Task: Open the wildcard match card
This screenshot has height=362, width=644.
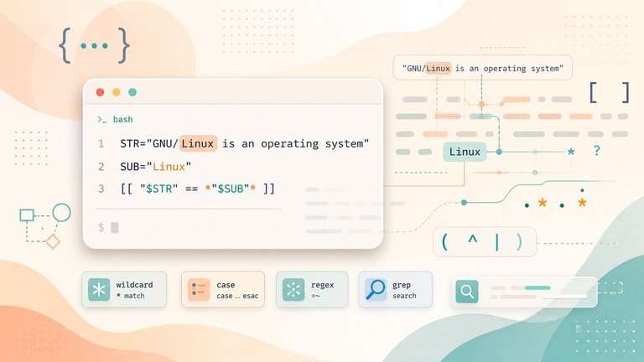Action: coord(124,289)
